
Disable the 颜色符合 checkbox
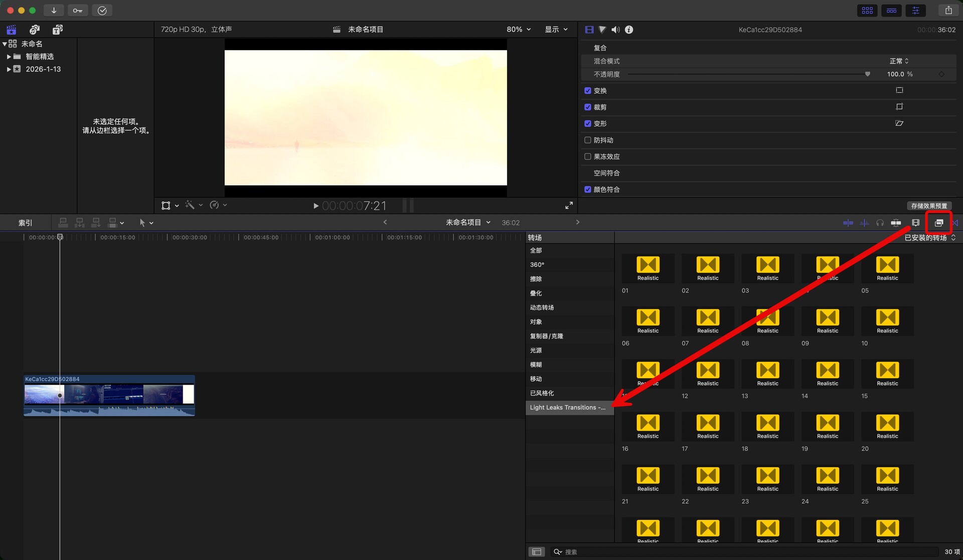(587, 189)
